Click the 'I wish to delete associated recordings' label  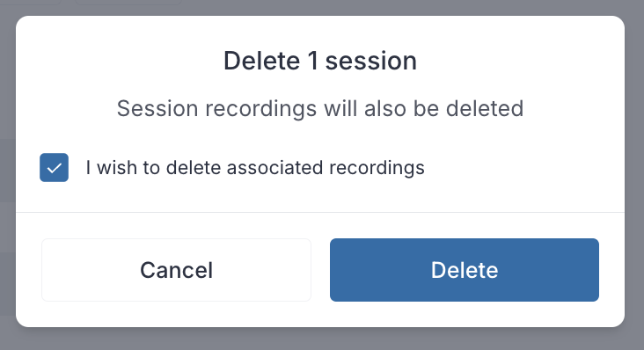(x=255, y=168)
